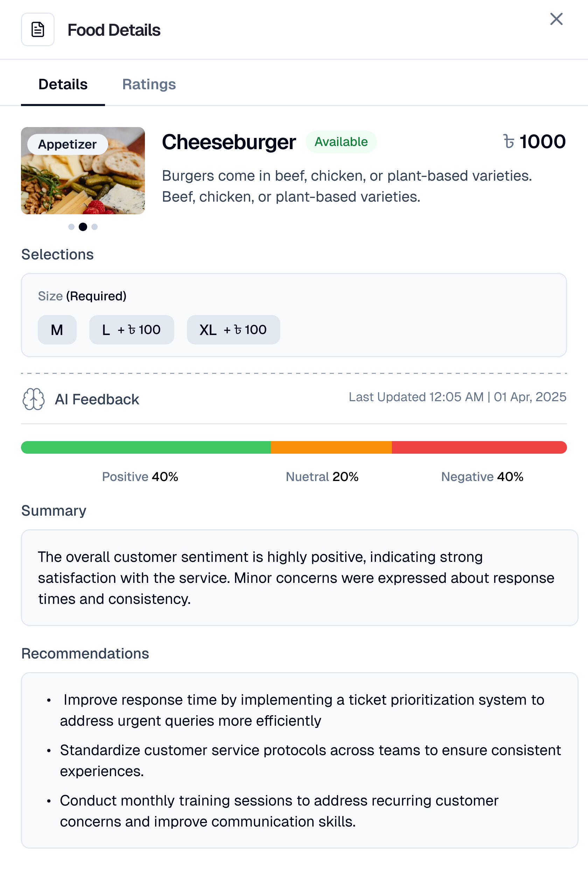This screenshot has height=878, width=588.
Task: Open the Details tab
Action: (63, 84)
